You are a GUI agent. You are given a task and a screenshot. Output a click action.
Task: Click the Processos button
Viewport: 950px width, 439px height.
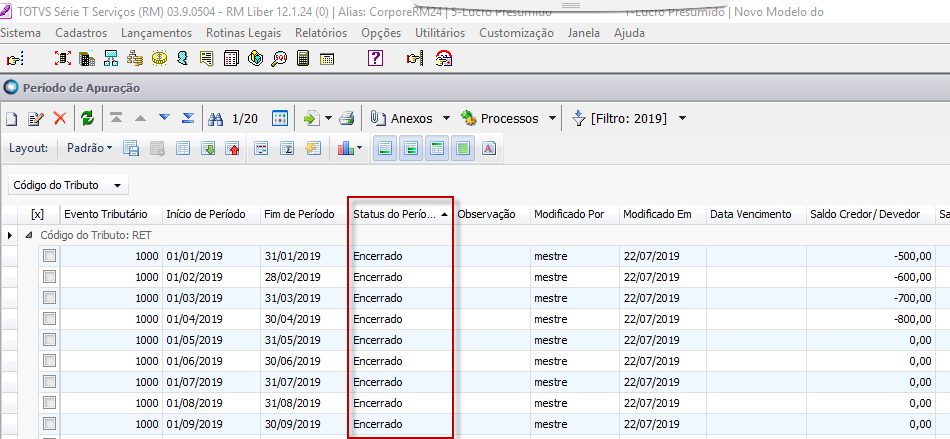tap(500, 119)
